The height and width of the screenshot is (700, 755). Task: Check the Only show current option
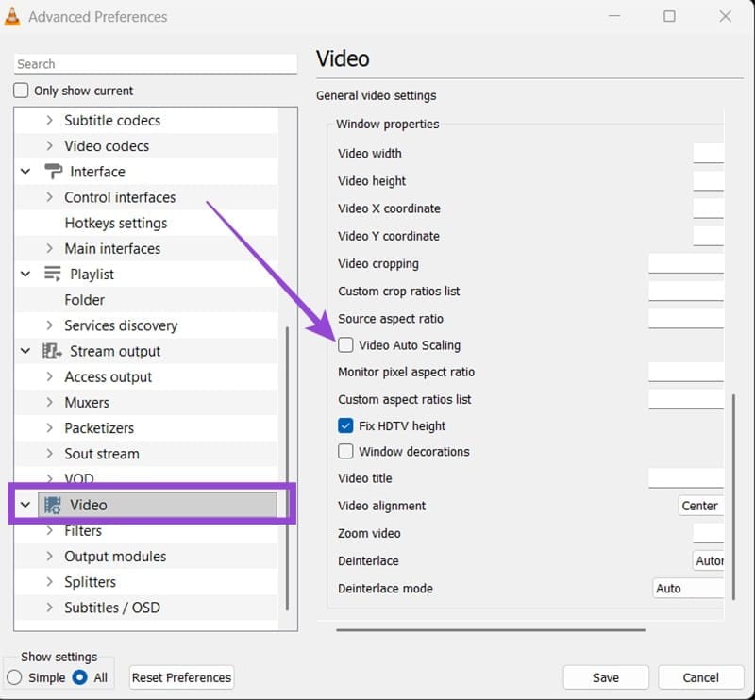[x=19, y=90]
